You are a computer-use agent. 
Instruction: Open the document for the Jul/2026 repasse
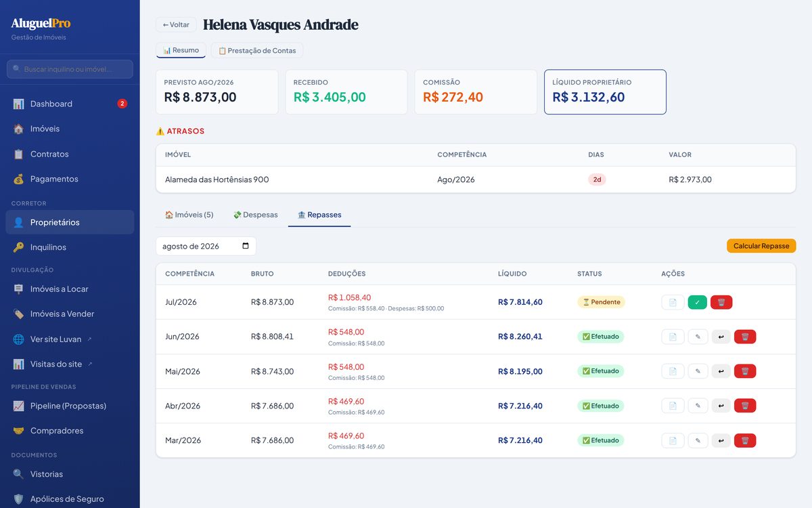(x=673, y=302)
